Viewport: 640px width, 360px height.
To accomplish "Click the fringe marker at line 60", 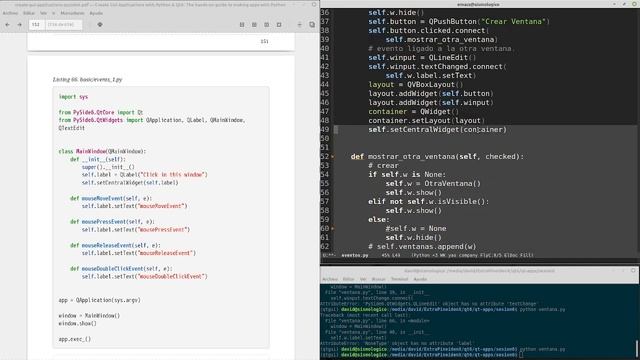I will [x=333, y=229].
